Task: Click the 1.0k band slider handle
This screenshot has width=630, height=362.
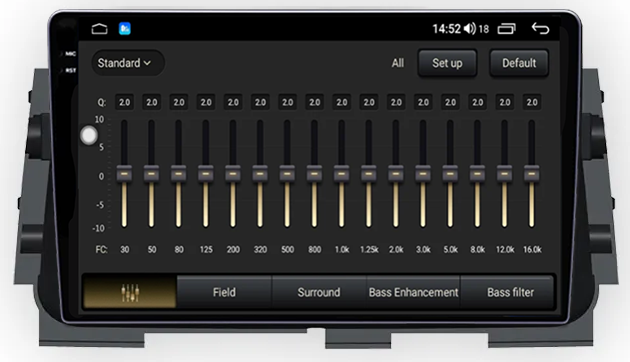Action: (342, 174)
